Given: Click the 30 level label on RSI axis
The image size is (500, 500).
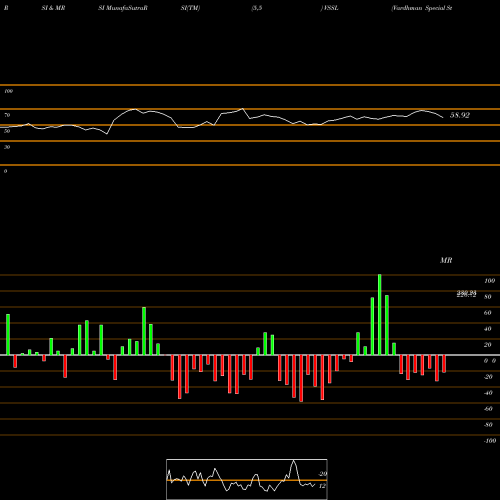Looking at the screenshot, I should point(7,147).
